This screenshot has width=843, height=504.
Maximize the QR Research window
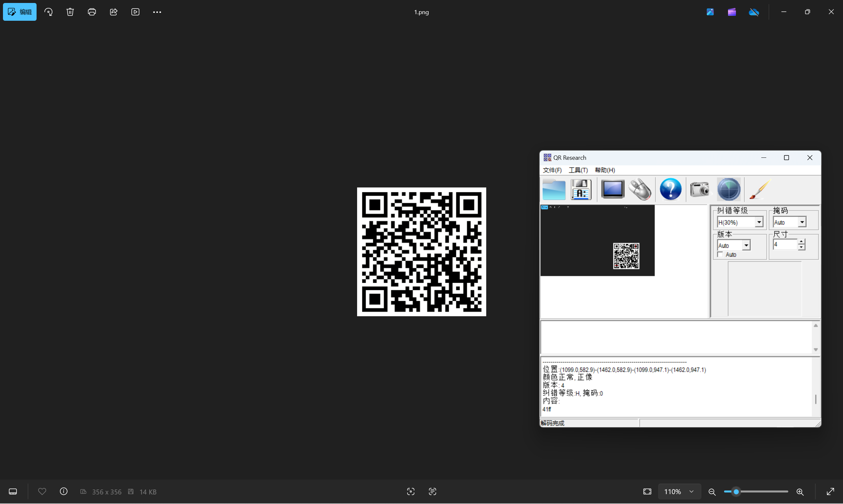coord(786,157)
